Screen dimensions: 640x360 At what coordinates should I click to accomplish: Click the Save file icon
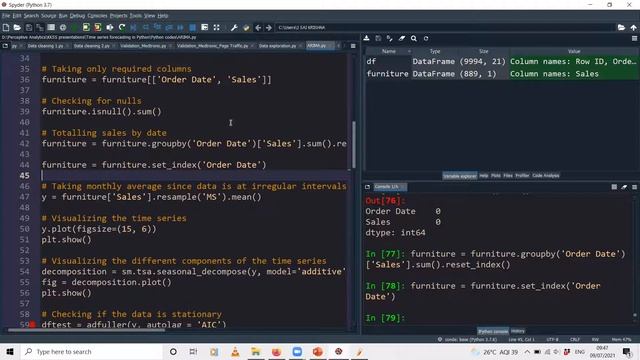29,27
